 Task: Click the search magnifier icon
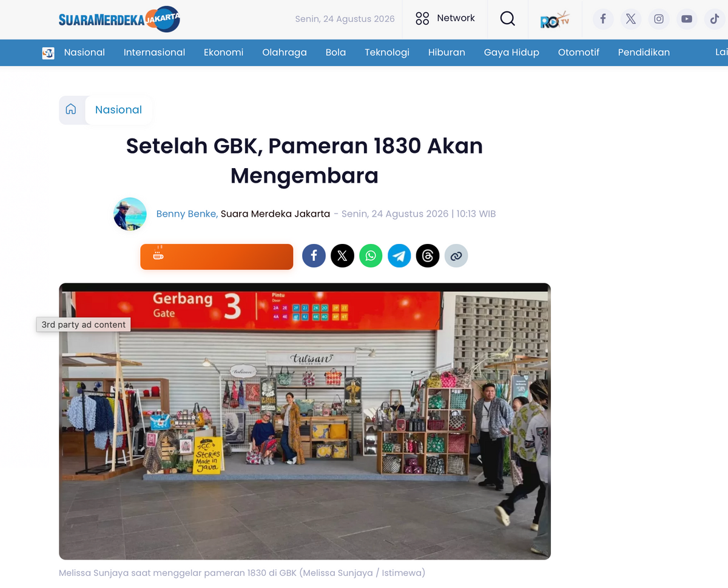(x=507, y=19)
